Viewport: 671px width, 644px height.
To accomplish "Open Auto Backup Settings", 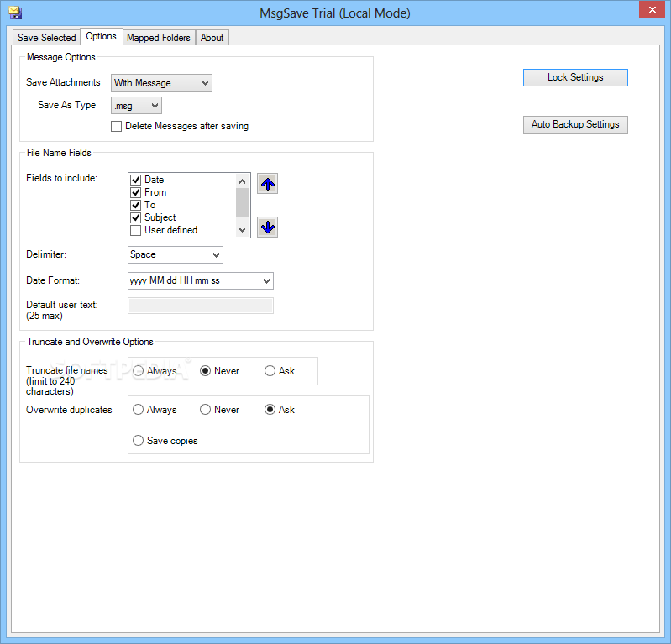I will (575, 124).
